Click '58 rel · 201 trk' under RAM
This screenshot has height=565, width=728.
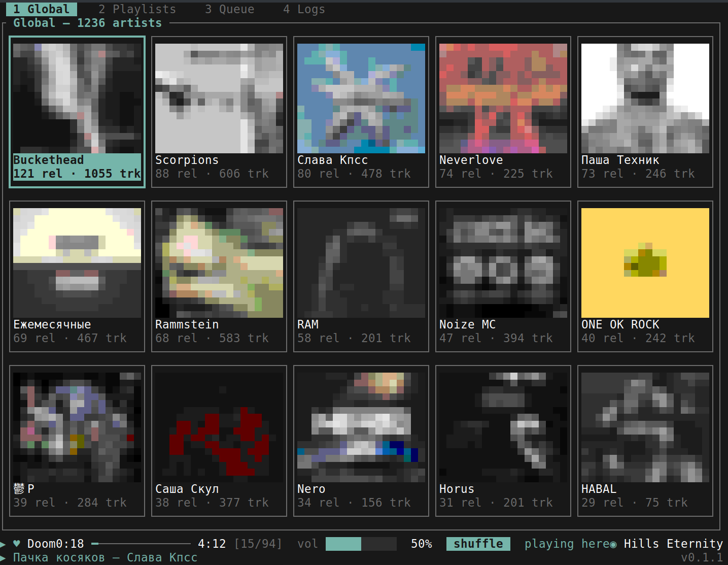[x=354, y=338]
